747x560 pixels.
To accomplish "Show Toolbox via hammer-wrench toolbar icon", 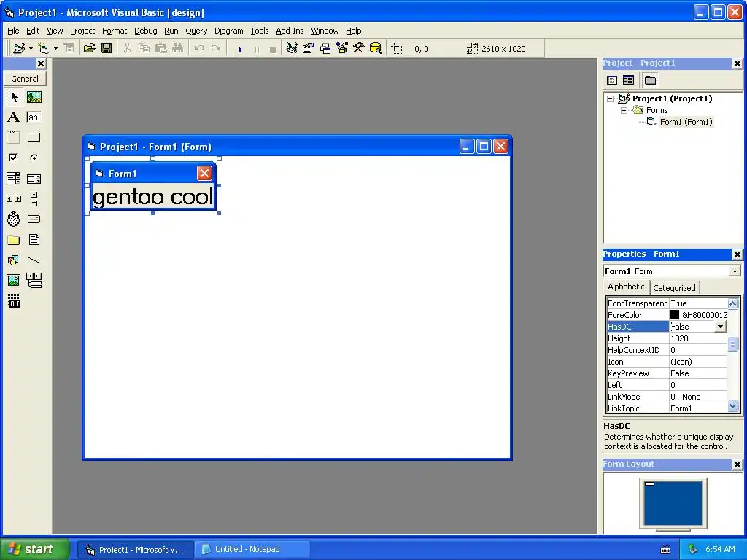I will 359,49.
